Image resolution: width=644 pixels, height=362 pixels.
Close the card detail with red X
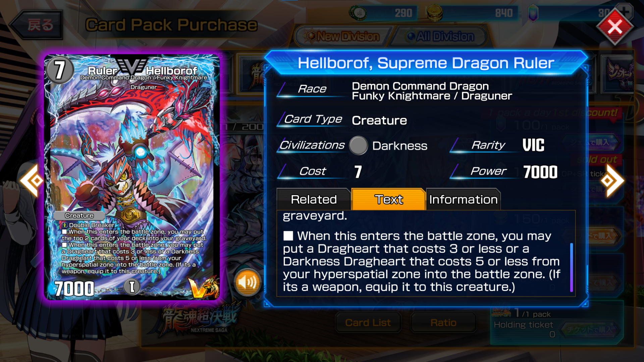coord(614,27)
